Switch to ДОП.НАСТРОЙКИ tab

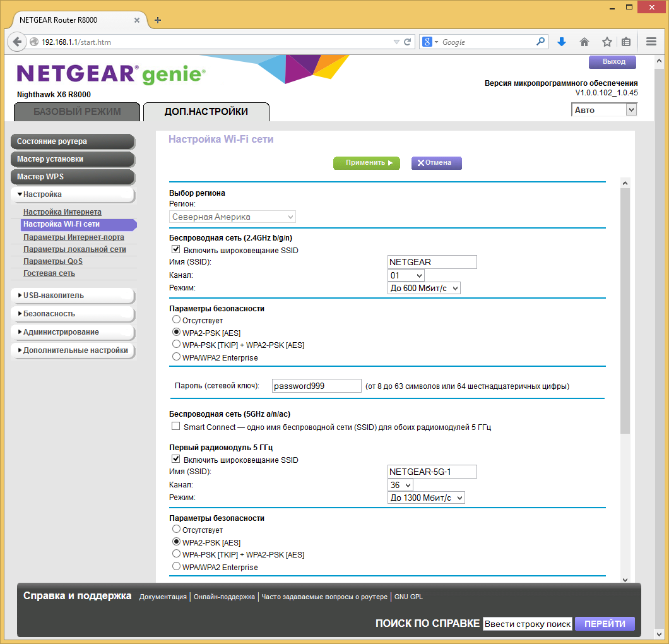206,112
